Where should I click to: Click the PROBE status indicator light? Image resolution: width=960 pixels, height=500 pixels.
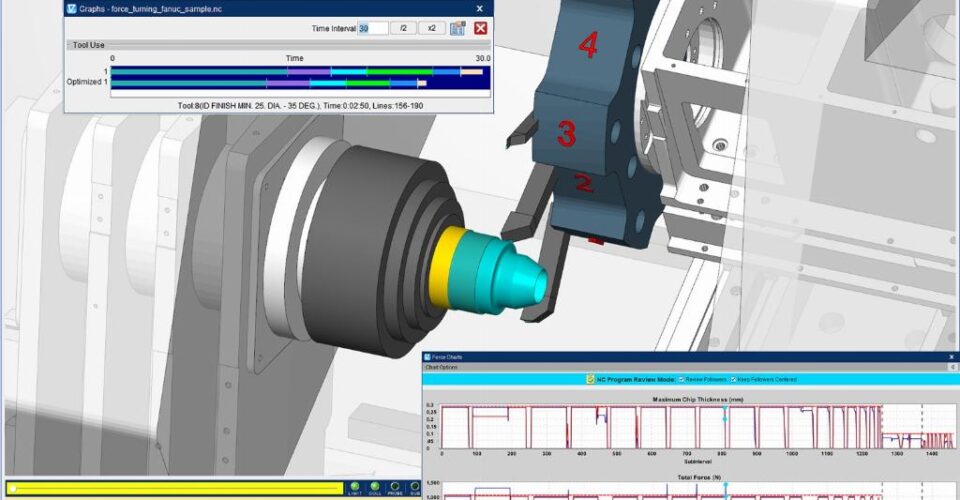(x=395, y=487)
